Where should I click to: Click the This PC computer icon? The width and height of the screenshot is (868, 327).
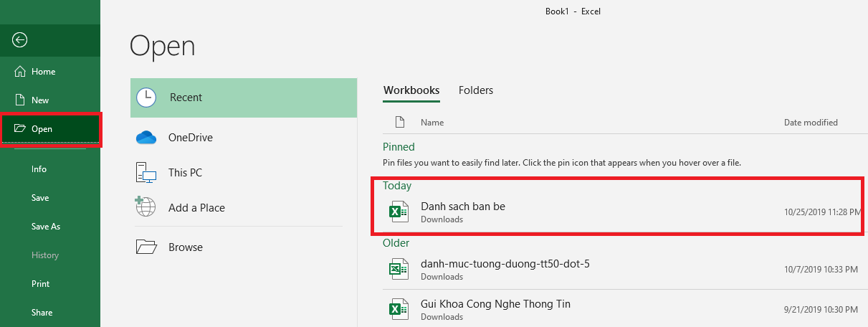146,173
